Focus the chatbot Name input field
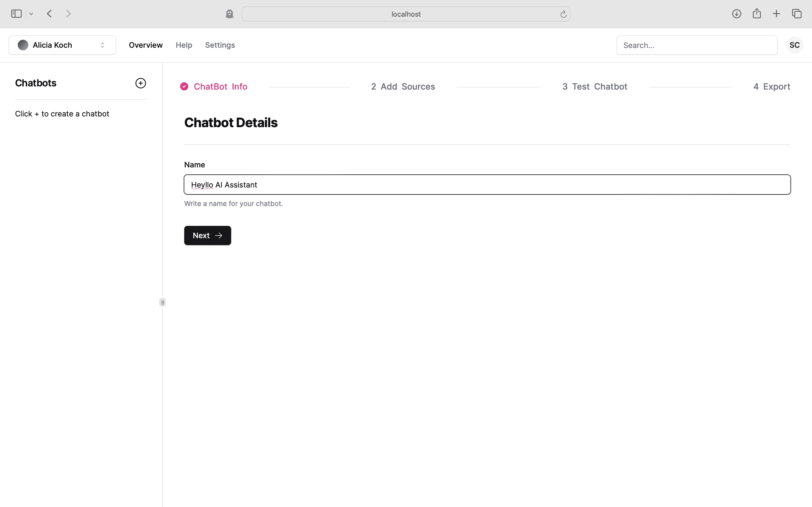 [487, 185]
